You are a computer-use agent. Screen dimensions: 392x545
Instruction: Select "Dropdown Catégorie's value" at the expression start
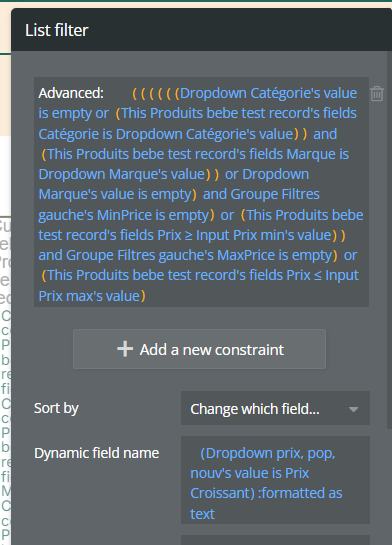tap(268, 93)
